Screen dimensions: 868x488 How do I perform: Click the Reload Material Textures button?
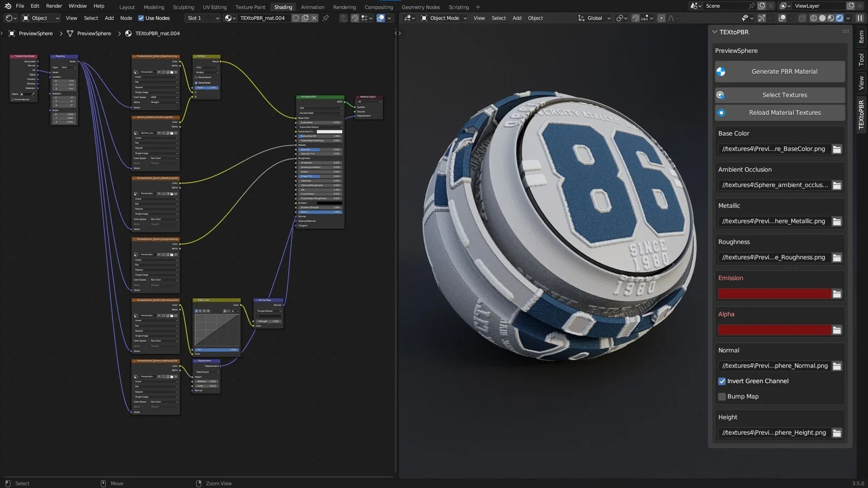point(784,113)
